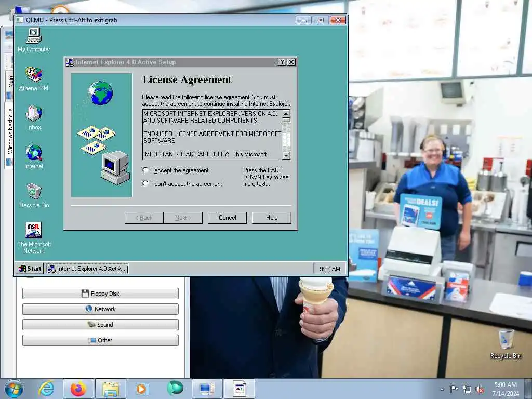Screen dimensions: 532x399
Task: Select Internet Explorer 4.0 Active taskbar item
Action: [x=87, y=269]
